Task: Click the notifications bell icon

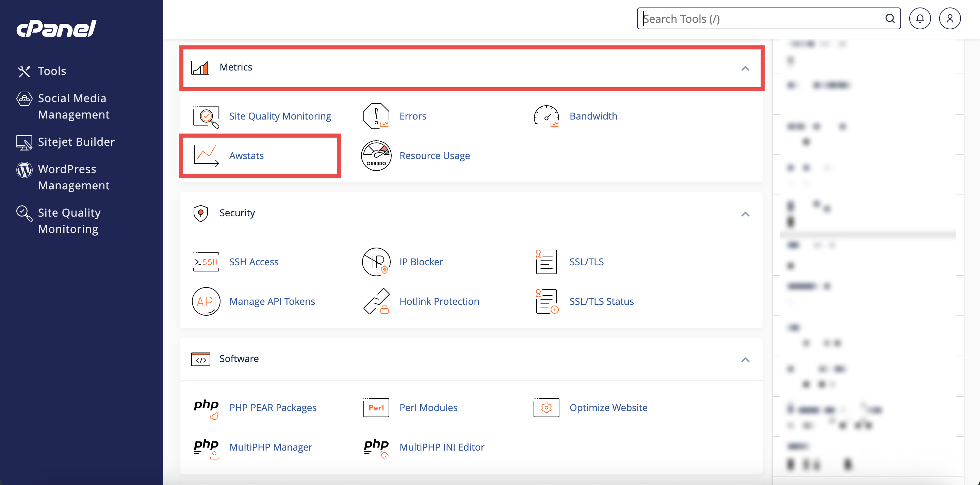Action: click(919, 19)
